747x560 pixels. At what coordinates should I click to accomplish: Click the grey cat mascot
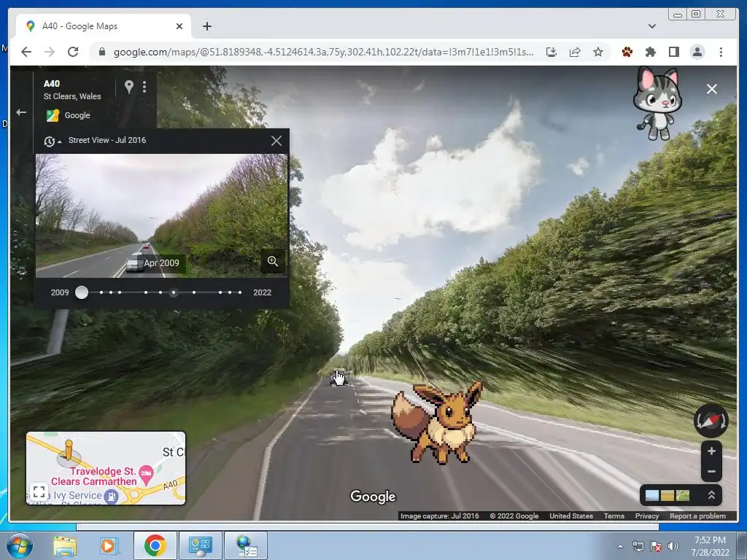(x=657, y=104)
